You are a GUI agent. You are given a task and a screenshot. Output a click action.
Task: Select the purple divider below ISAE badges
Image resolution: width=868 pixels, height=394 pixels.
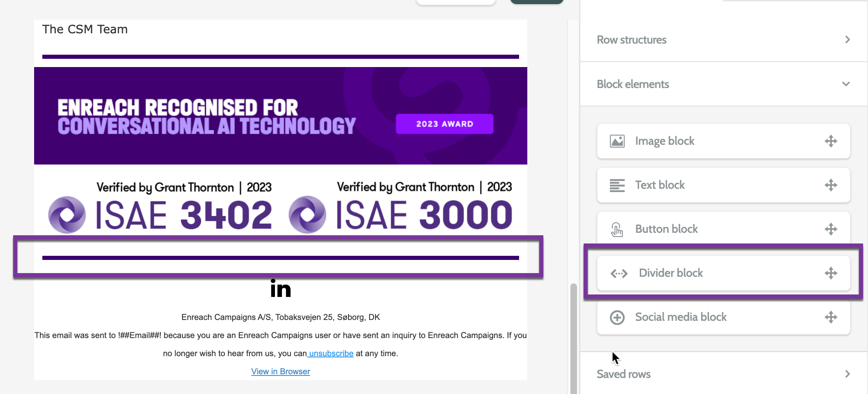(x=281, y=258)
